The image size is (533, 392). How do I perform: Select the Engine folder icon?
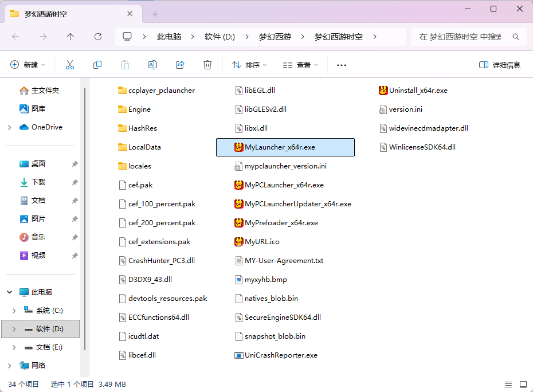click(x=123, y=109)
